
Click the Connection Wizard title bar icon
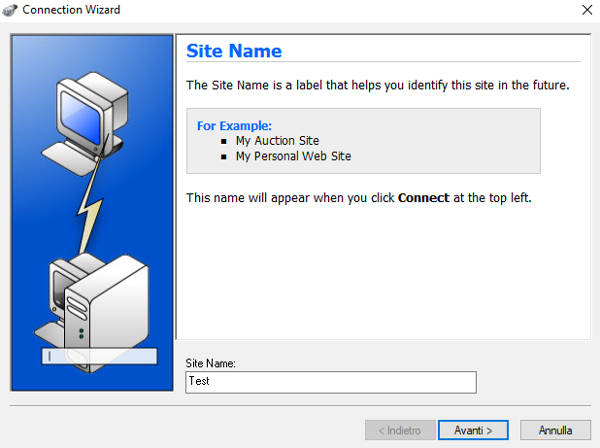coord(10,10)
